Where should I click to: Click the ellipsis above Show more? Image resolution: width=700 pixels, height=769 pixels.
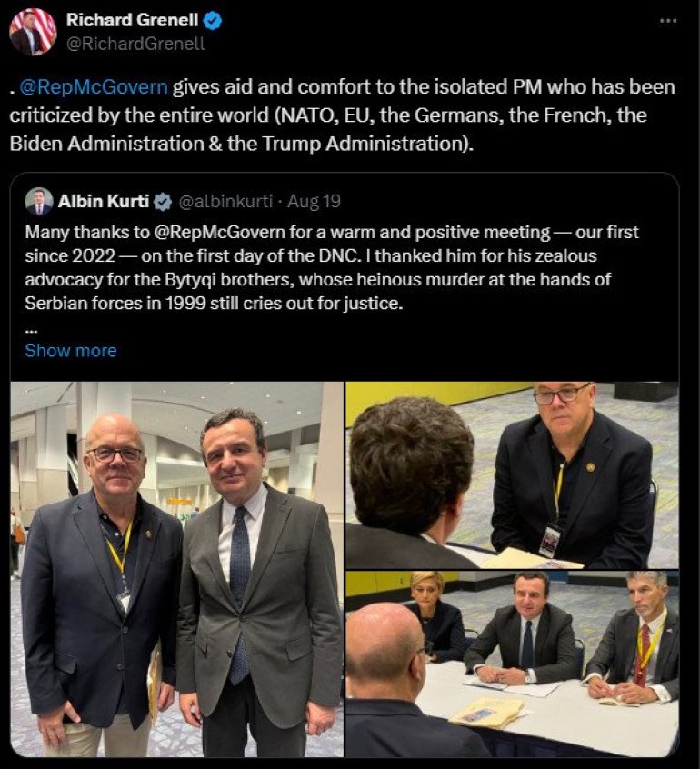tap(30, 329)
